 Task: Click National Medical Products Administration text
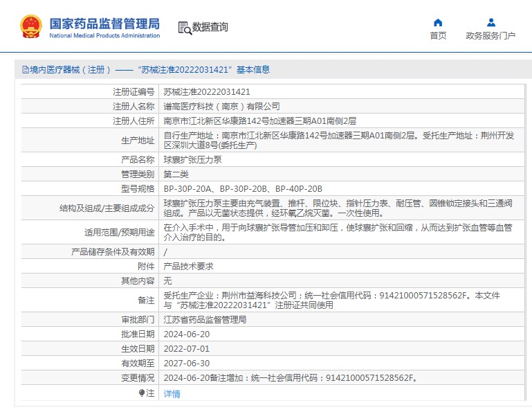coord(104,36)
